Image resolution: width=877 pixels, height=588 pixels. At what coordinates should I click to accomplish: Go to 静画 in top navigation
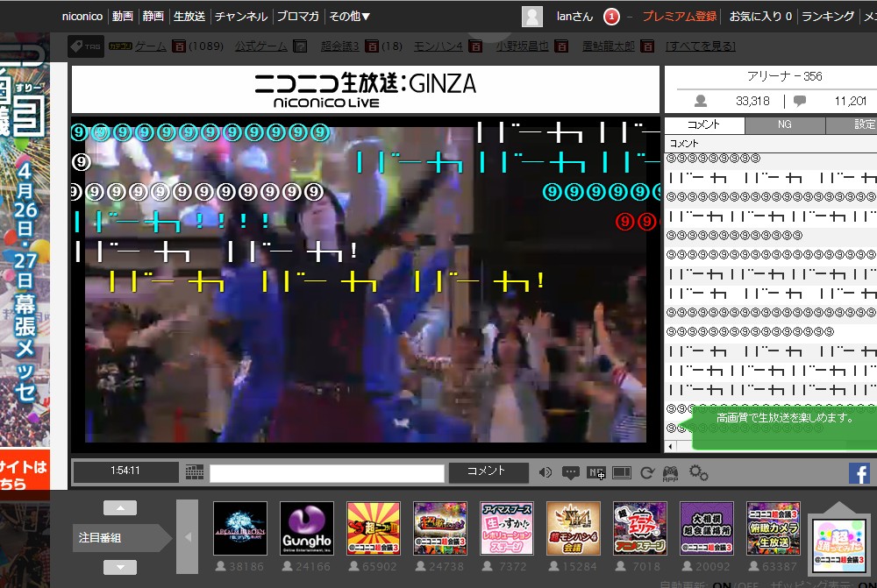tap(153, 16)
